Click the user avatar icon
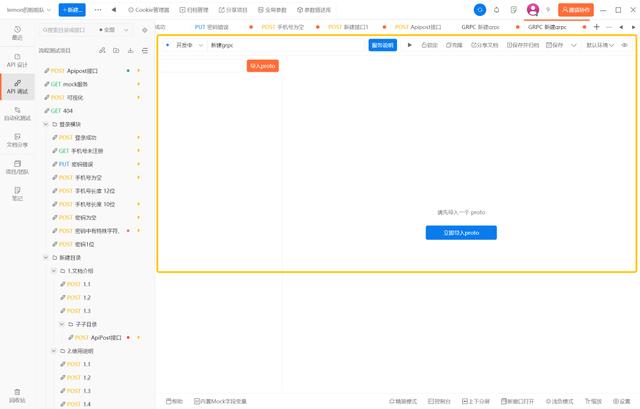640x409 pixels. [533, 9]
